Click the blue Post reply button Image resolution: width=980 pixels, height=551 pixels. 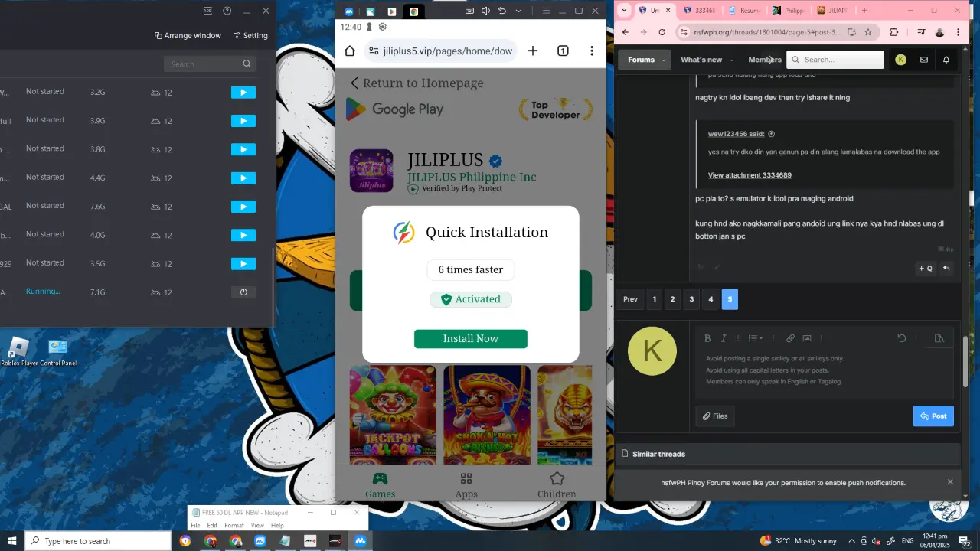point(933,416)
